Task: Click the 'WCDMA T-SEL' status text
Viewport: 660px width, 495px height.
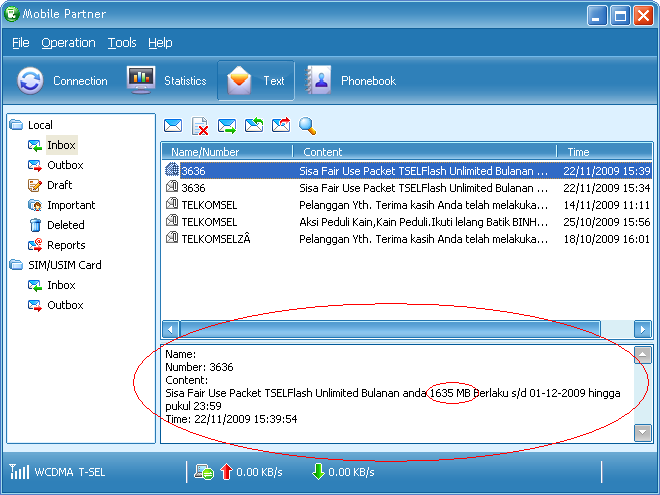Action: click(x=70, y=472)
